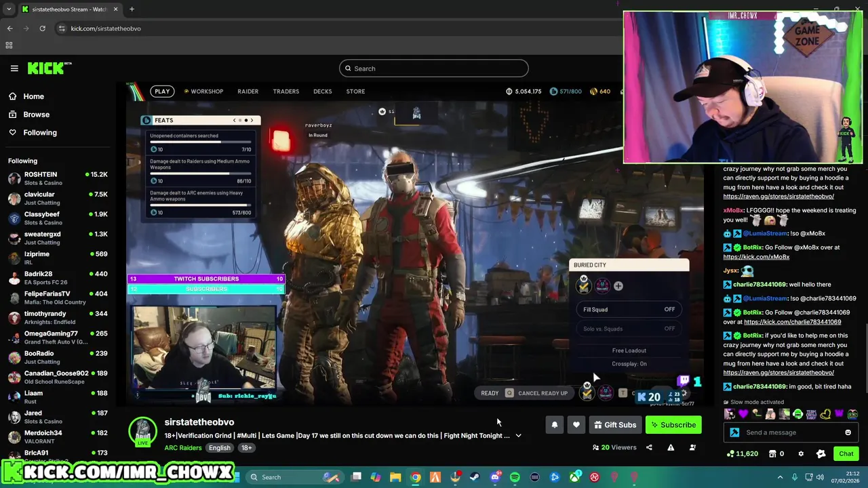Viewport: 868px width, 488px height.
Task: Open sweatergxd channel in Following list
Action: pyautogui.click(x=58, y=238)
